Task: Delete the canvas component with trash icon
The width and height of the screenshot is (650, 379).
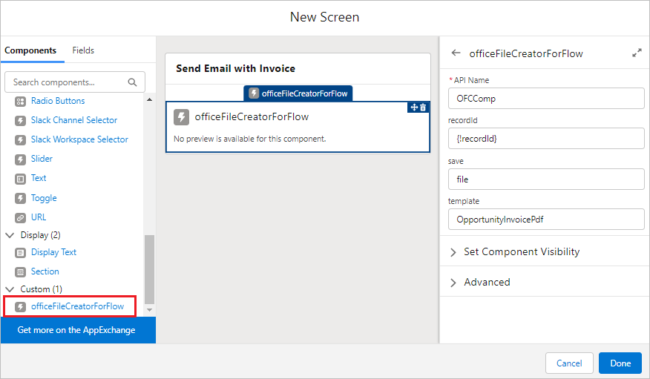Action: [x=423, y=107]
